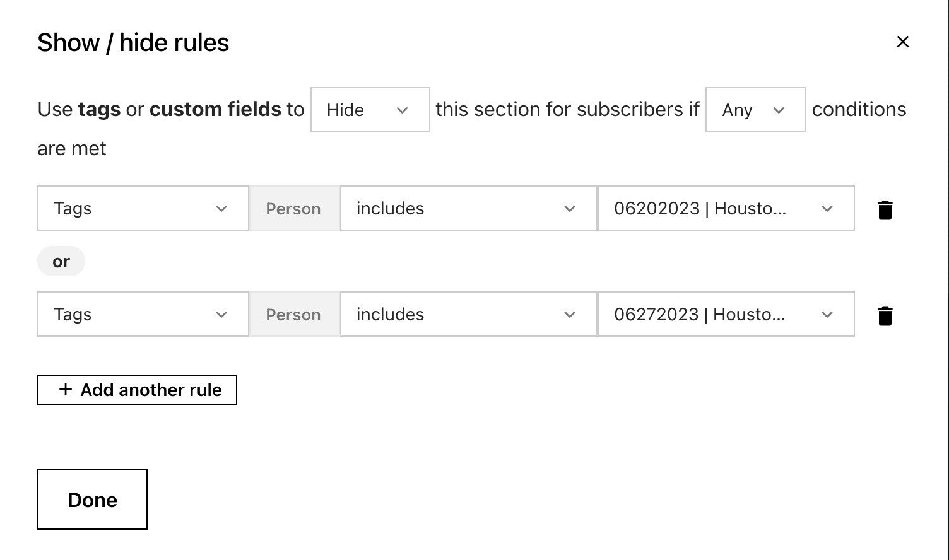Click Add another rule

137,390
